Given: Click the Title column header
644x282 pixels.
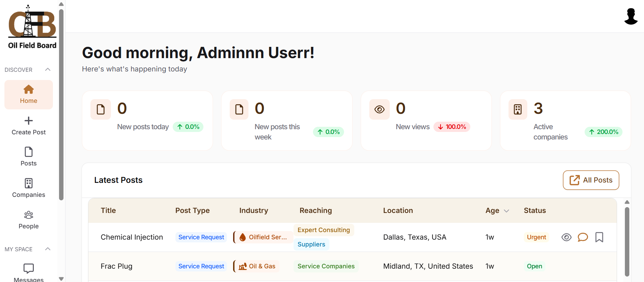Looking at the screenshot, I should tap(108, 211).
